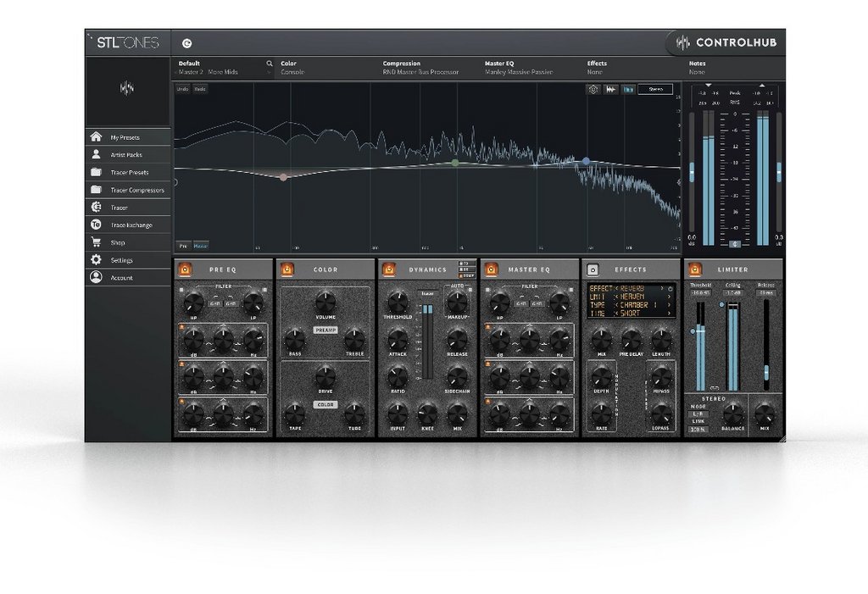Click the ControlHub logo at top right

point(727,42)
